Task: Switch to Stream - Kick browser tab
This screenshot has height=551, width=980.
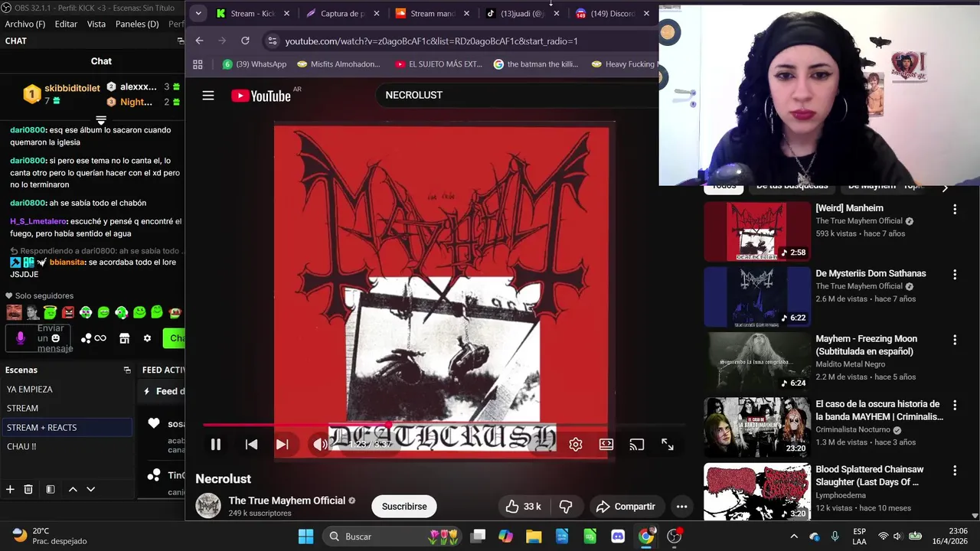Action: [253, 13]
